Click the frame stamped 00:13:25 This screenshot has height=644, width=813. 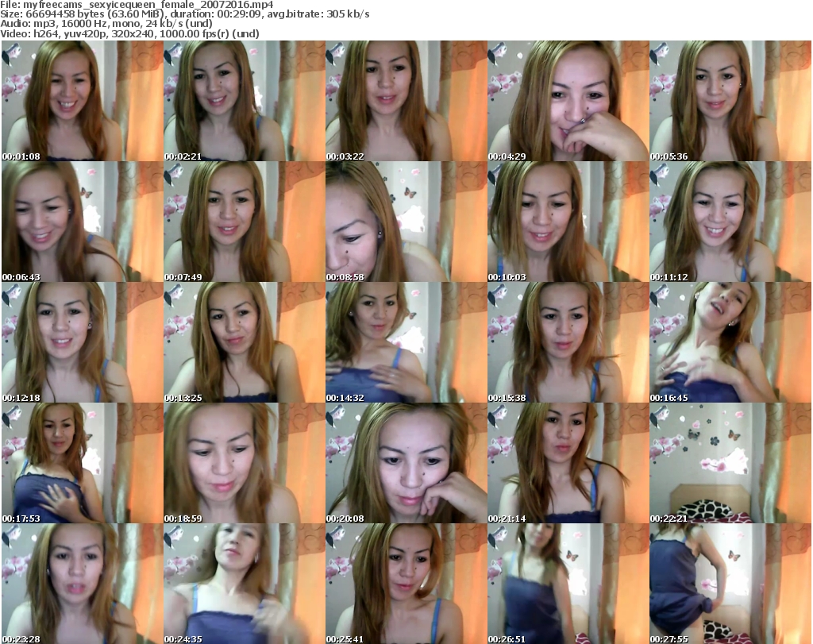[245, 342]
